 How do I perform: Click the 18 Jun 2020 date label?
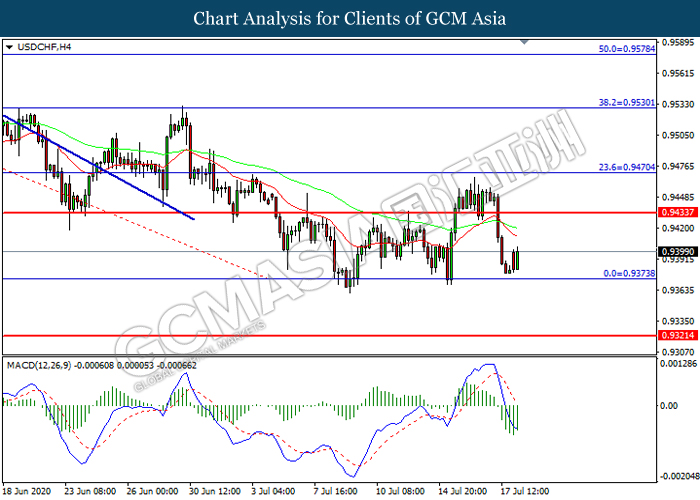(27, 492)
